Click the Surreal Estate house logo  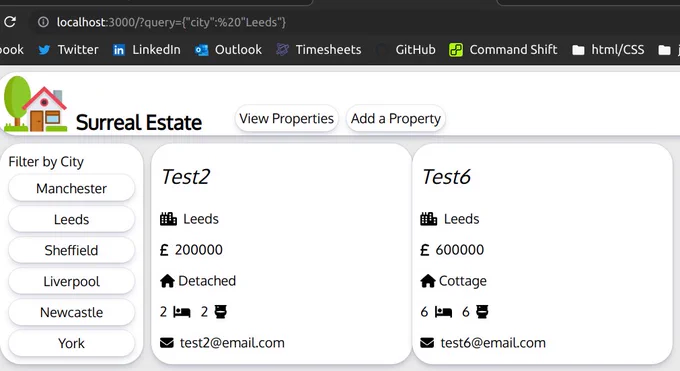(x=36, y=104)
